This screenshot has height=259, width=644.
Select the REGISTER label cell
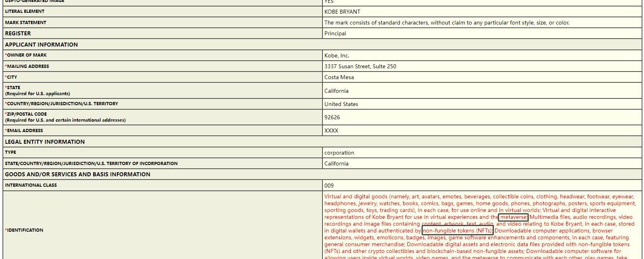pos(163,33)
